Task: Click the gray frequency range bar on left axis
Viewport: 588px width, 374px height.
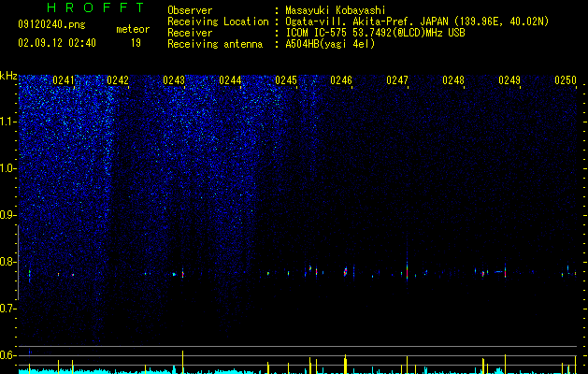Action: (x=18, y=263)
